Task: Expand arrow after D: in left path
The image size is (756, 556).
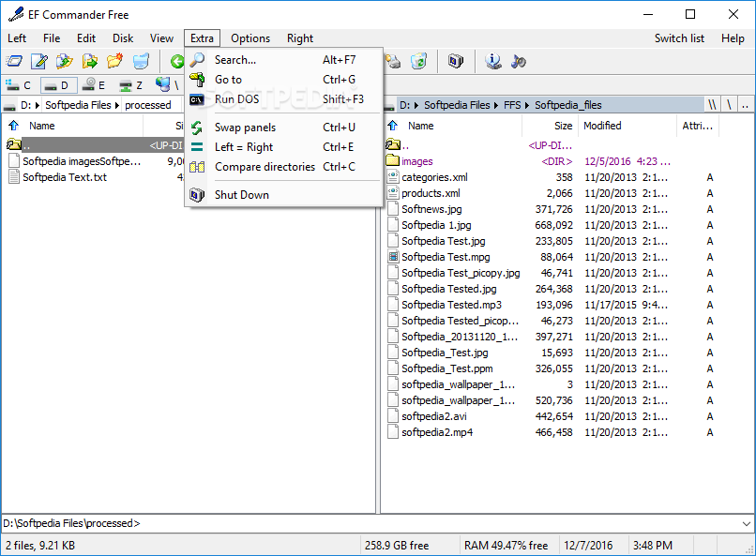Action: pyautogui.click(x=38, y=106)
